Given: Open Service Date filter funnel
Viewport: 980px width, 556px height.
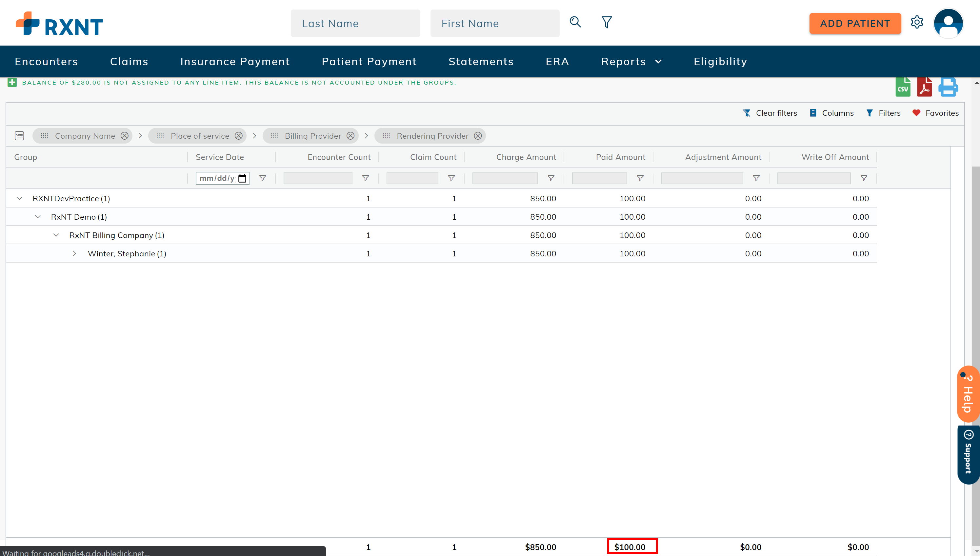Looking at the screenshot, I should coord(263,178).
